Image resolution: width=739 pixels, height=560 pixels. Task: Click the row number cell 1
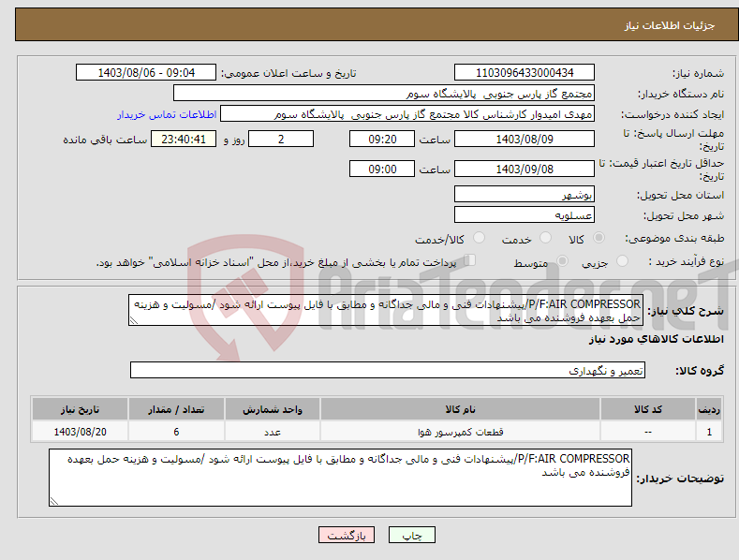click(x=709, y=432)
